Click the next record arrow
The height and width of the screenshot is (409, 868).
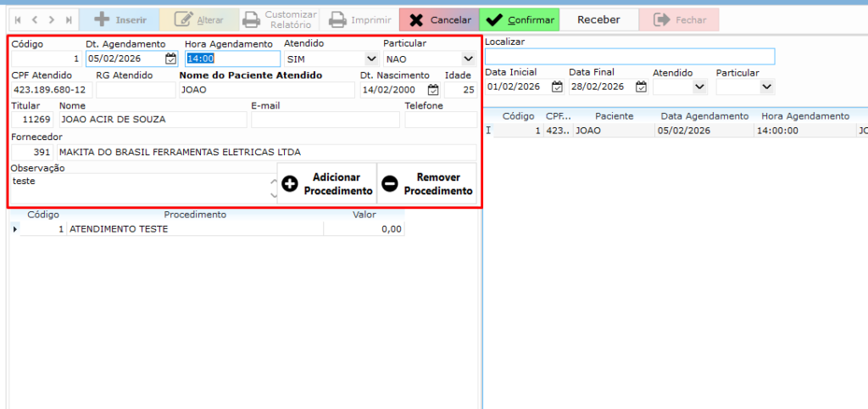[52, 20]
